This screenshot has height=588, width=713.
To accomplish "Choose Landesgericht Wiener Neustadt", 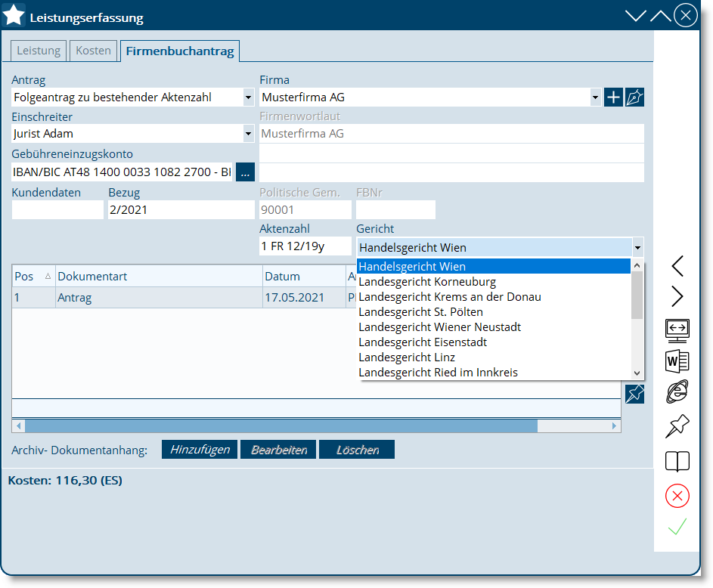I will [494, 326].
